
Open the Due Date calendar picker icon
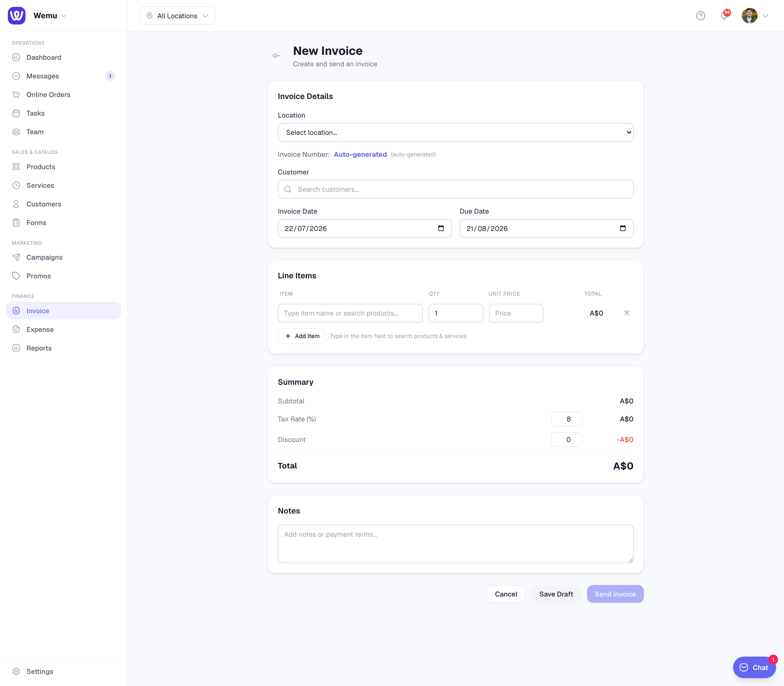coord(623,228)
